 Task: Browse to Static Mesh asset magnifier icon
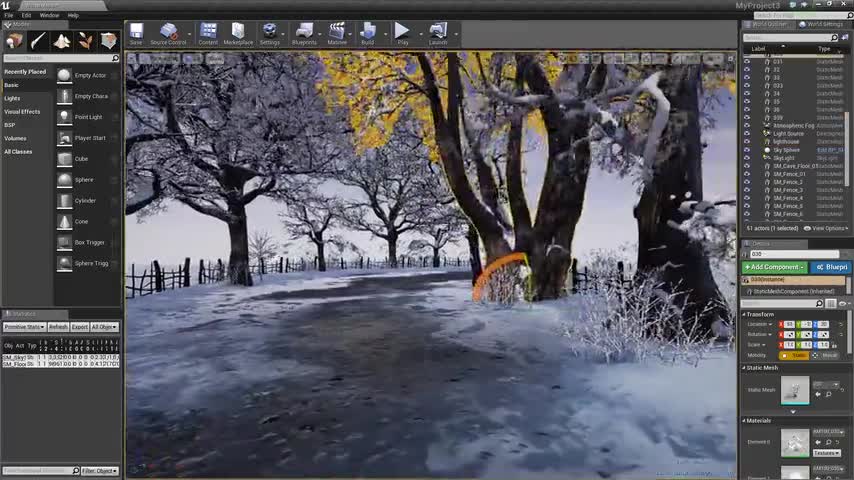[828, 394]
